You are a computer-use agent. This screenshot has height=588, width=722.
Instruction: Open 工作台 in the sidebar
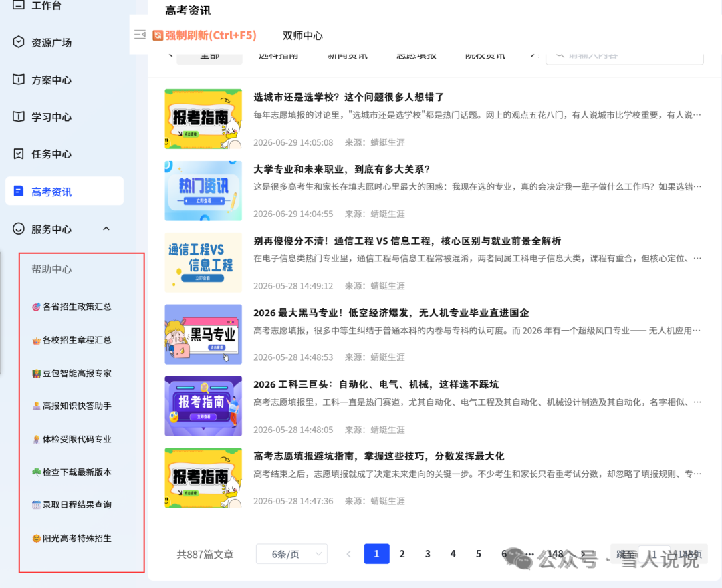click(x=46, y=5)
